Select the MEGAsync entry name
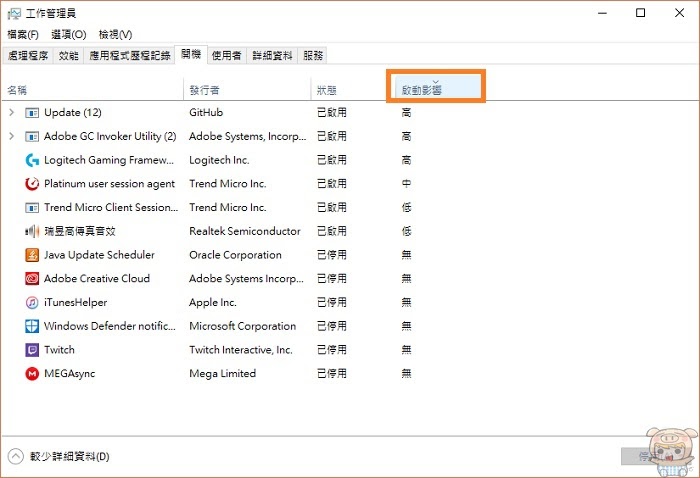 pyautogui.click(x=69, y=374)
